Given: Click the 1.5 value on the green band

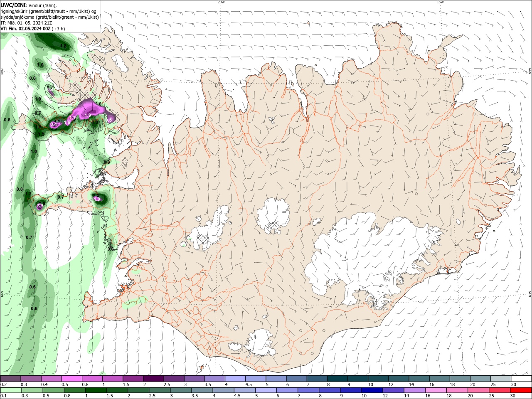Looking at the screenshot, I should coord(41,134).
